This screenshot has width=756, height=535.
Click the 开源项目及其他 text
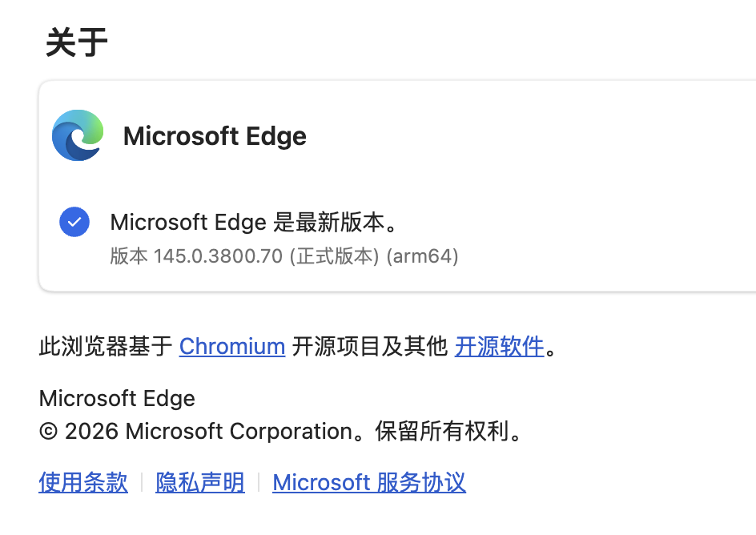coord(369,346)
